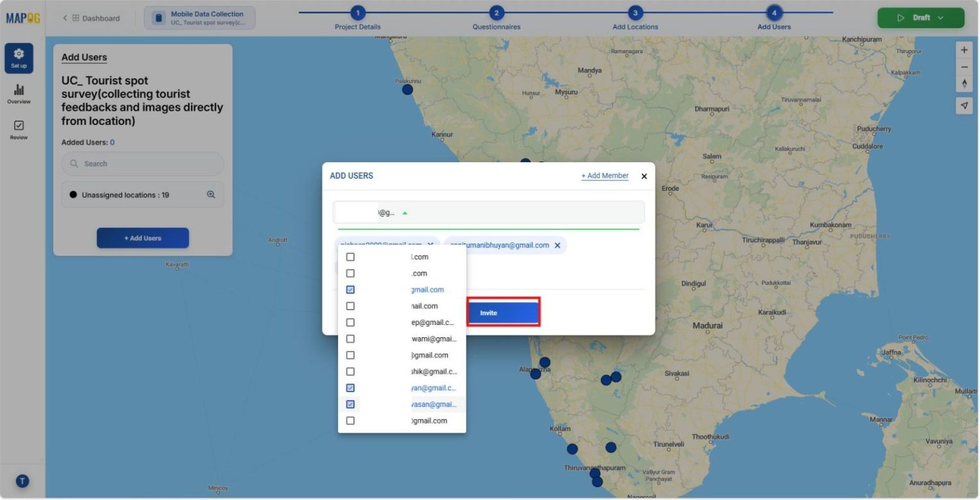The image size is (980, 500).
Task: Expand the project title chip next to Dashboard
Action: (x=199, y=17)
